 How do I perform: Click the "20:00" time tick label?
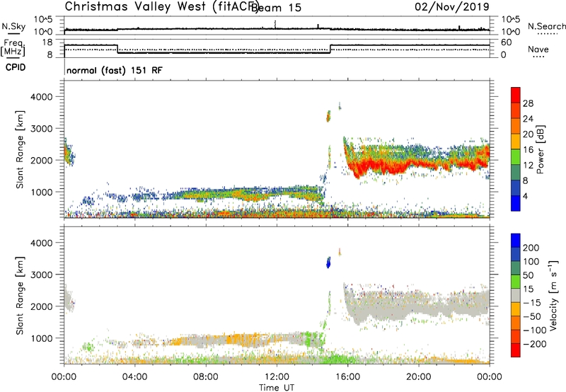418,377
